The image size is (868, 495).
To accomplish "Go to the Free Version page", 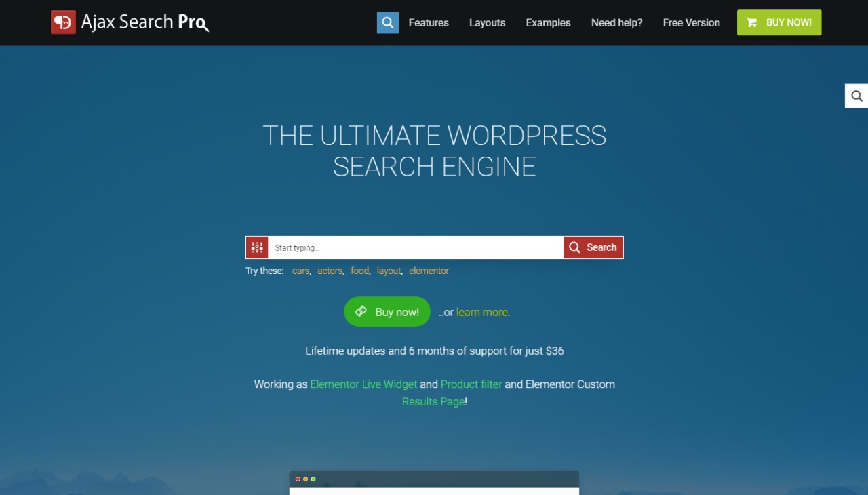I will [x=691, y=22].
